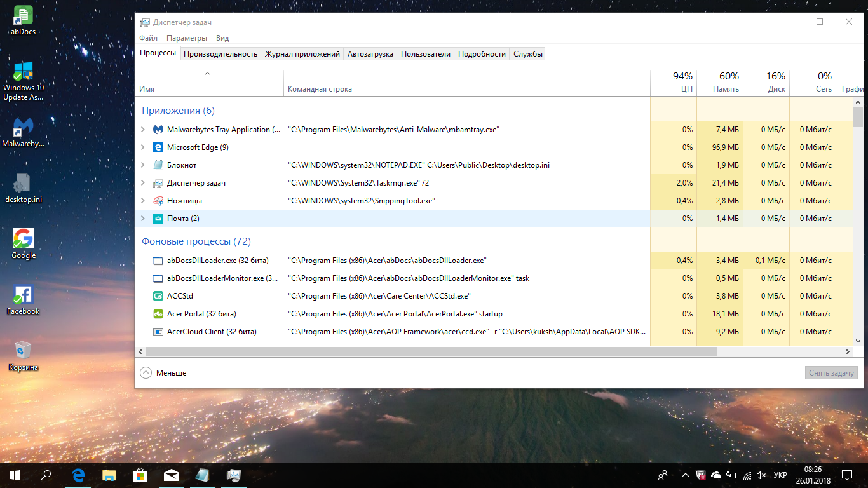The image size is (868, 488).
Task: Open the Параметры menu
Action: tap(187, 38)
